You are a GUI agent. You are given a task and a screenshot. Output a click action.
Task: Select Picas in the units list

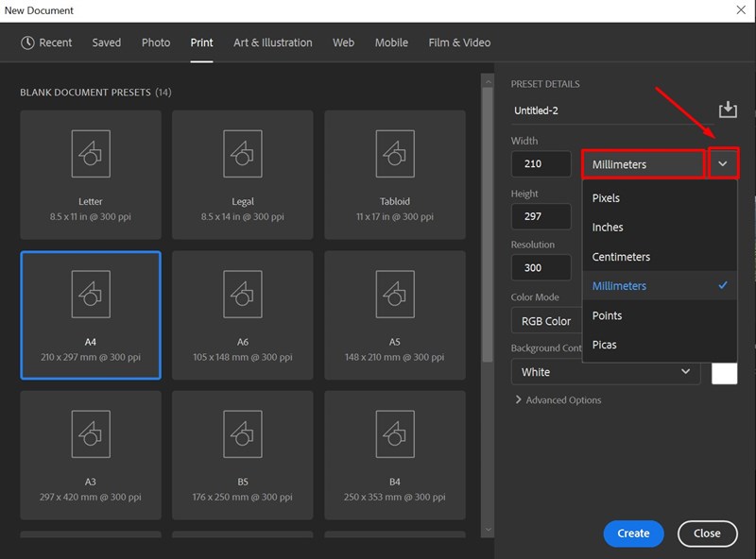604,345
